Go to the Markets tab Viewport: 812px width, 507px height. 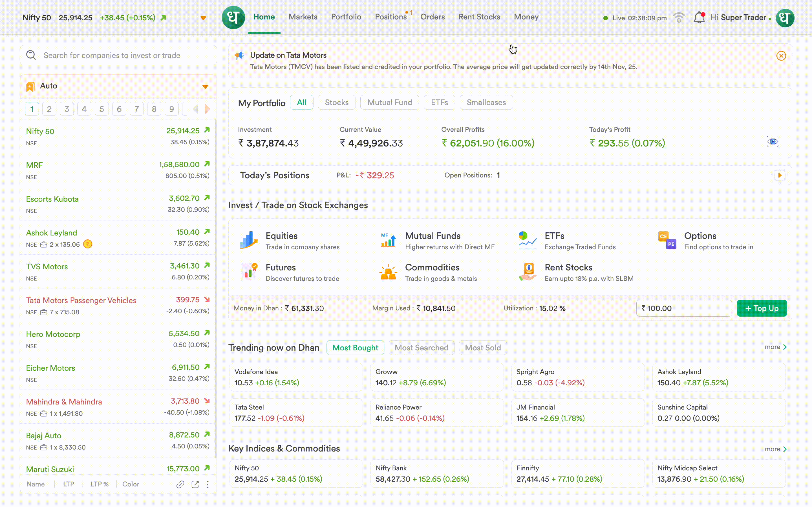(303, 17)
